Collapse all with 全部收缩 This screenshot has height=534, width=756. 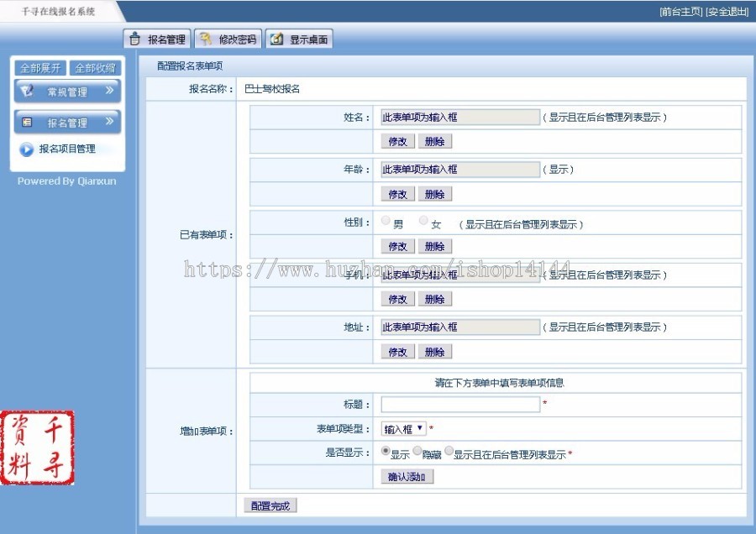tap(94, 67)
